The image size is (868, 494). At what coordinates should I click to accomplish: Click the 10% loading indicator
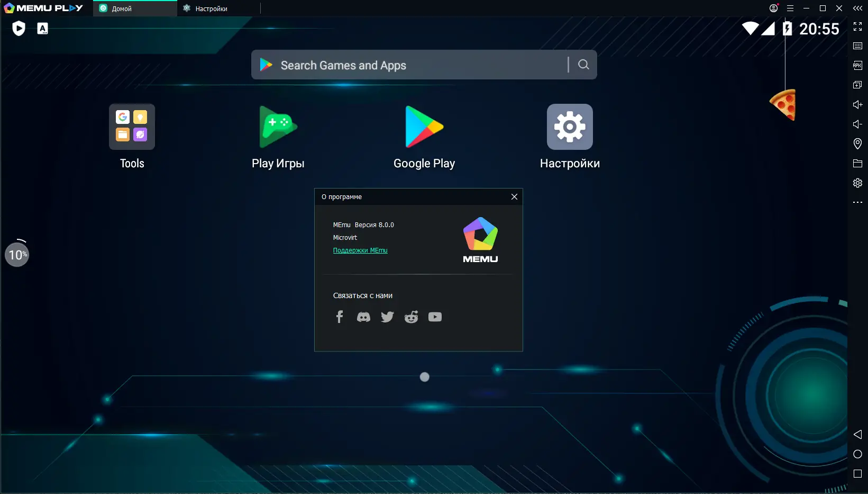point(17,255)
